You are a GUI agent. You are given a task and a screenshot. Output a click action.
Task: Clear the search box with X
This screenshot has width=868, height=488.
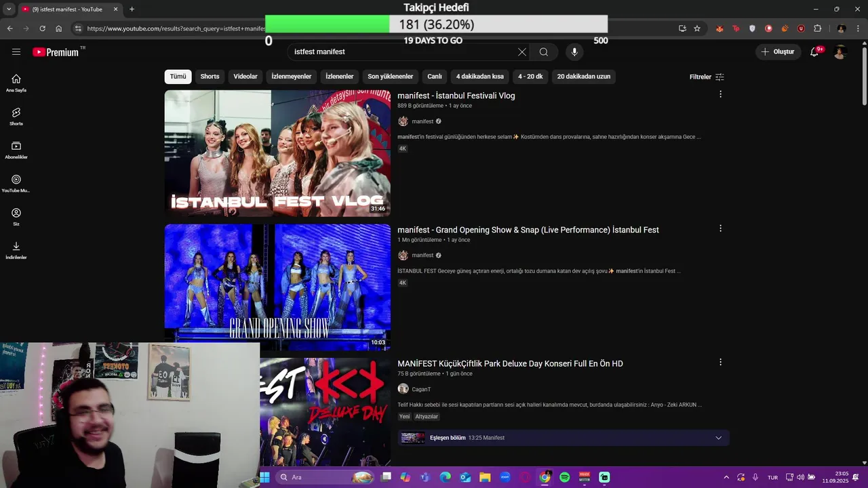[x=521, y=52]
